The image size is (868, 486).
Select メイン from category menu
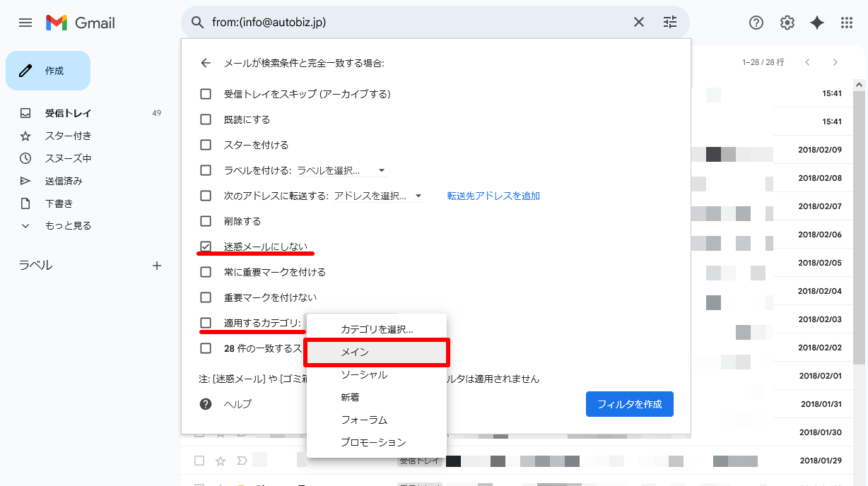tap(376, 352)
